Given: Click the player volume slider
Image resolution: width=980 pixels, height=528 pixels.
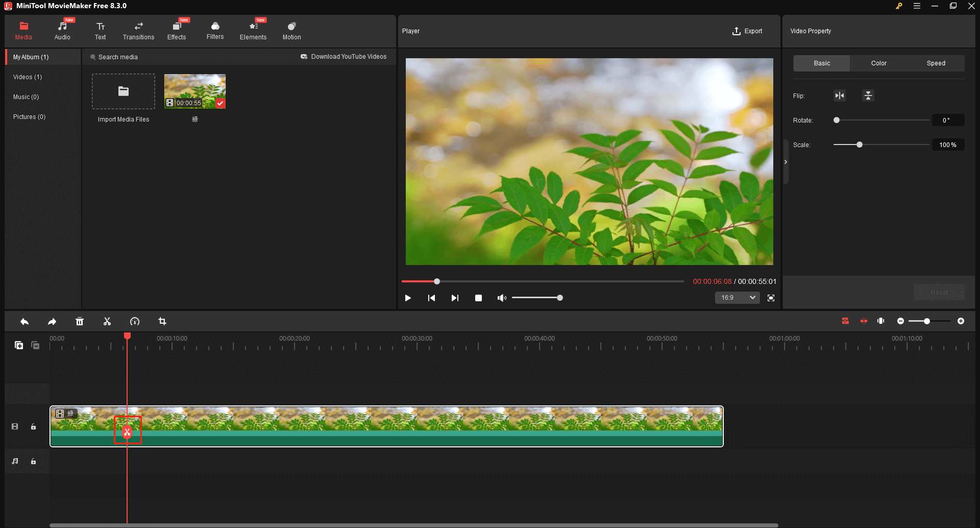Looking at the screenshot, I should coord(537,298).
